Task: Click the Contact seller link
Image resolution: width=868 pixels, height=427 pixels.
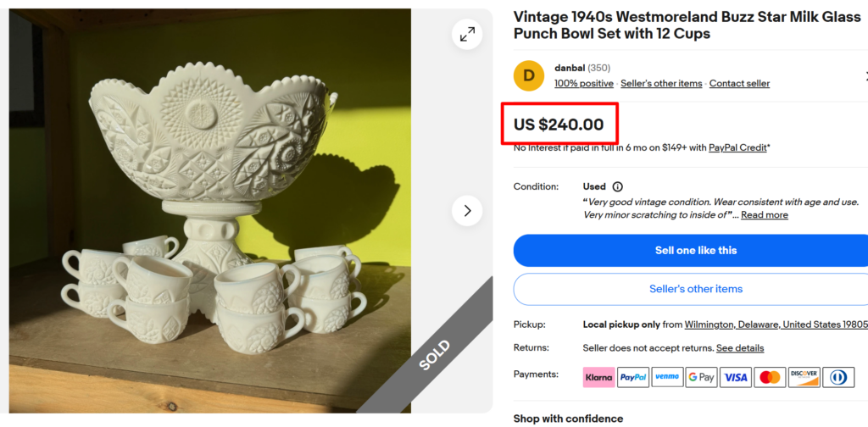Action: coord(739,83)
